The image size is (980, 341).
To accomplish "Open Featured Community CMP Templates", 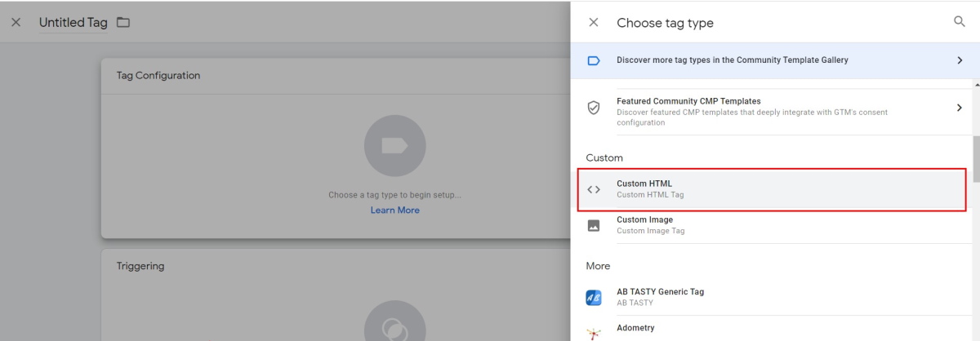I will (772, 112).
